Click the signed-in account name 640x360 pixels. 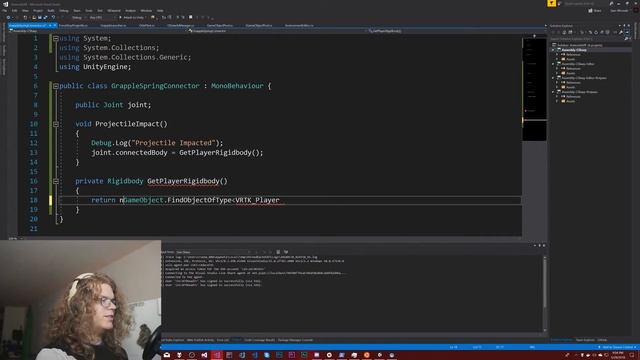click(619, 11)
